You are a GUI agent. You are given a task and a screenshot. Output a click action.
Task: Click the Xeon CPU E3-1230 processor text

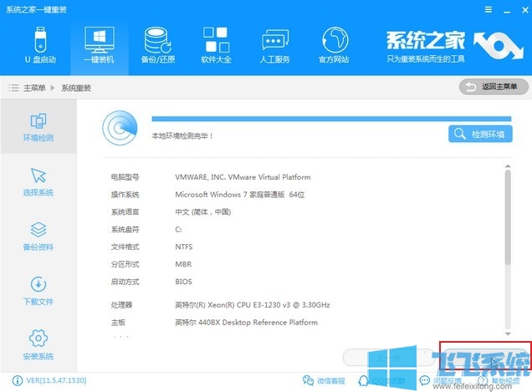pos(253,305)
